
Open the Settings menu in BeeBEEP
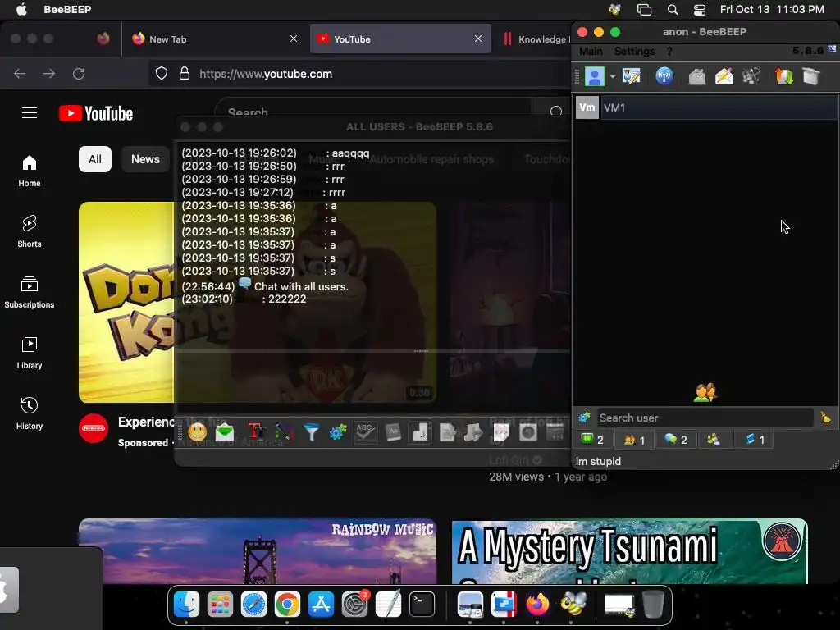pos(634,52)
